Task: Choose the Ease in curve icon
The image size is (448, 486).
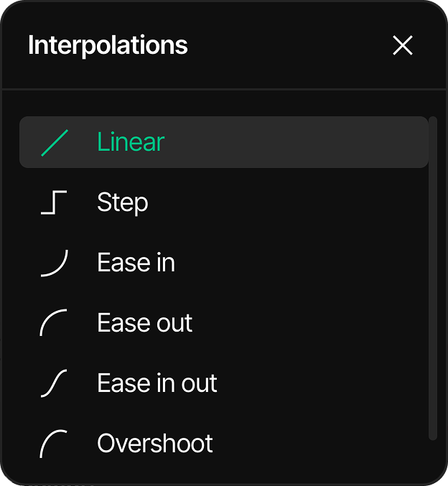Action: click(55, 263)
